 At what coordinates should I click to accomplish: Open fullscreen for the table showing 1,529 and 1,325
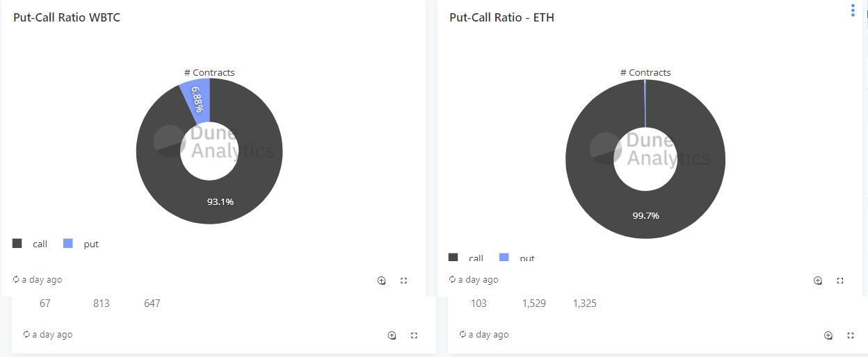(850, 335)
